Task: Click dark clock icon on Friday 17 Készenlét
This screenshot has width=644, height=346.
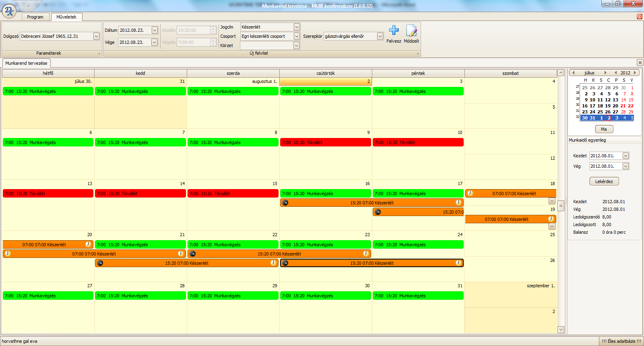Action: (378, 212)
